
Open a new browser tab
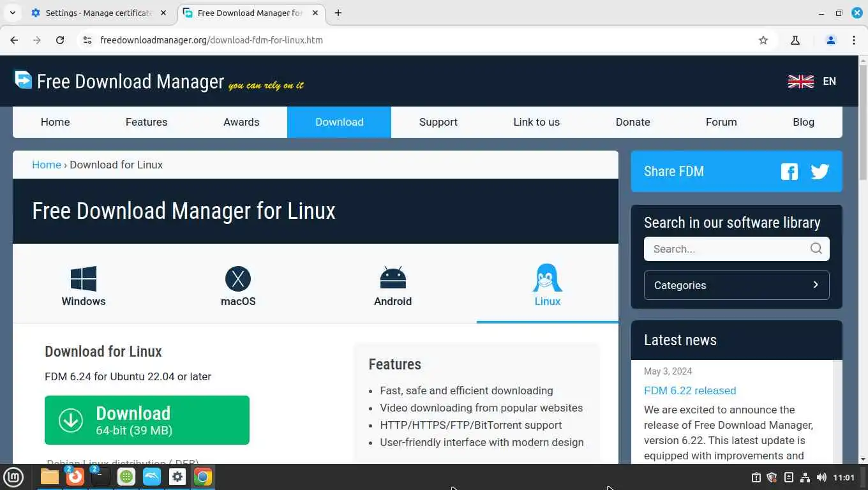tap(338, 13)
